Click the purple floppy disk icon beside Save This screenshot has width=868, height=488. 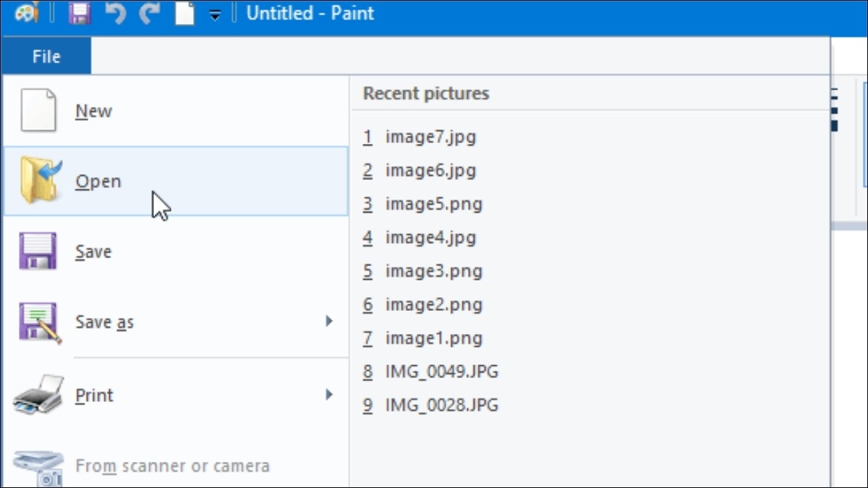click(38, 252)
